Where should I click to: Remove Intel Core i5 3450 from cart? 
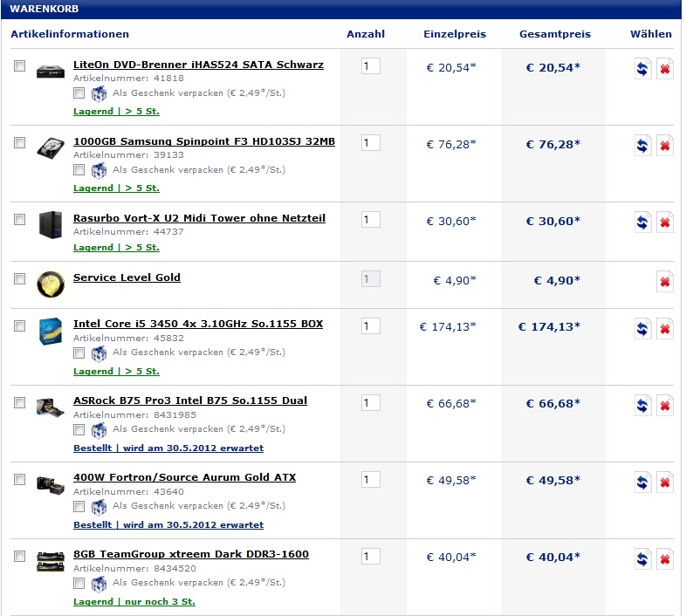pos(664,329)
